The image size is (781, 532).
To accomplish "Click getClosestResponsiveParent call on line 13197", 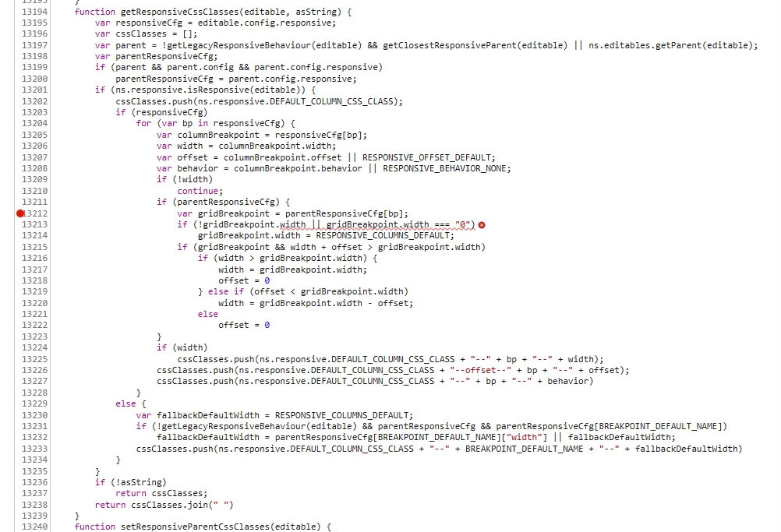I will 475,45.
